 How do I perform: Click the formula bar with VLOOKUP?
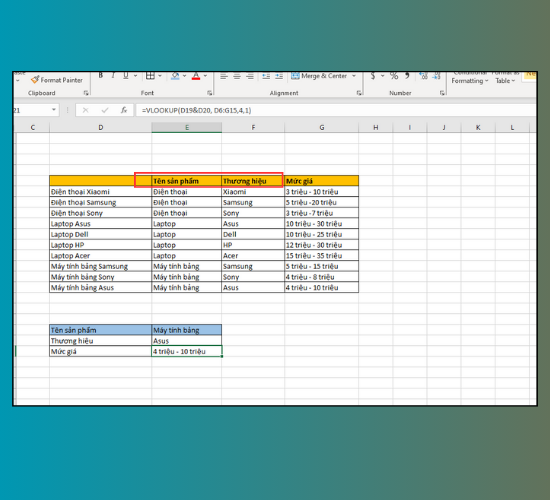[335, 110]
